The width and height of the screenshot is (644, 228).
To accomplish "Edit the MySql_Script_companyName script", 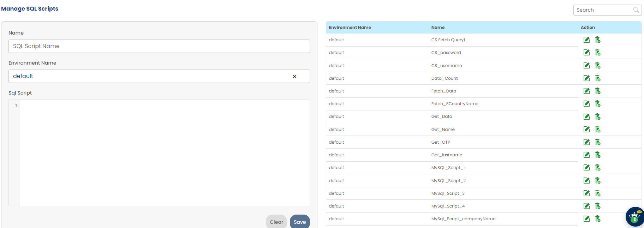I will (586, 219).
